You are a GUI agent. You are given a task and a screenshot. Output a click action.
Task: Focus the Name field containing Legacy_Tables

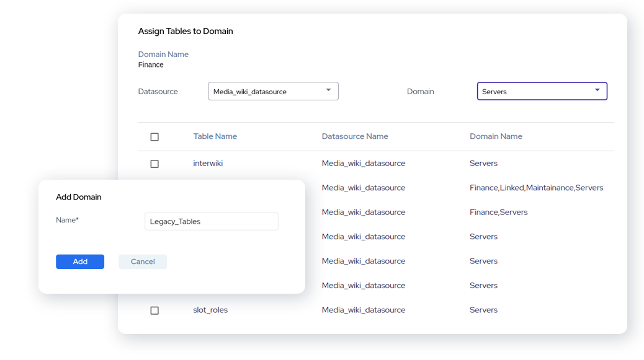click(x=211, y=221)
